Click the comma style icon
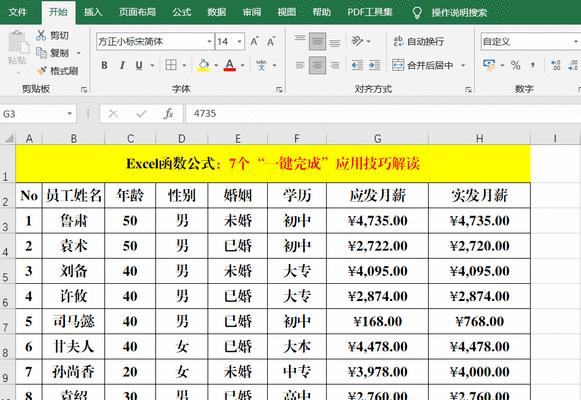Screen dimensions: 581x400 (x=532, y=66)
